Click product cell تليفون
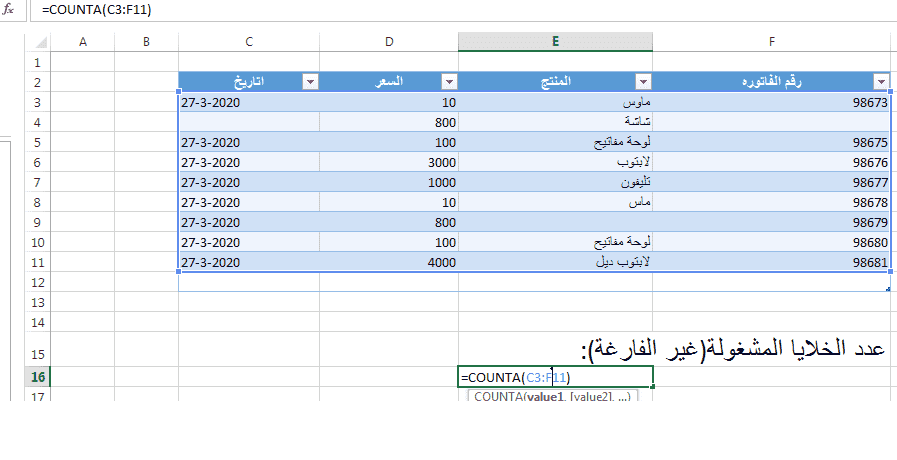This screenshot has height=460, width=897. (555, 183)
